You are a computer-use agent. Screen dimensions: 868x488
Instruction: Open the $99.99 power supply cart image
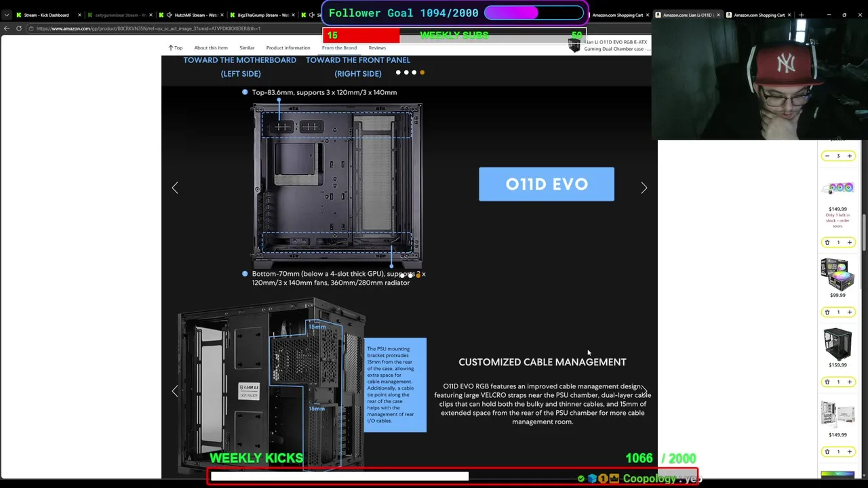838,274
